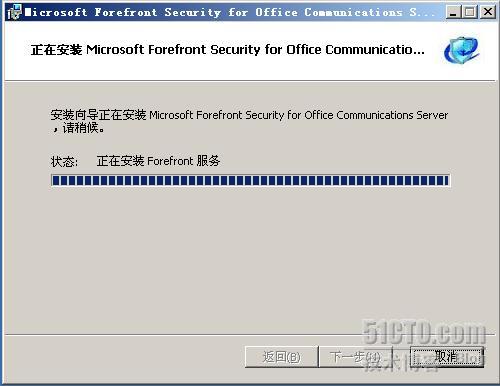Click the window title bar text

click(x=230, y=12)
